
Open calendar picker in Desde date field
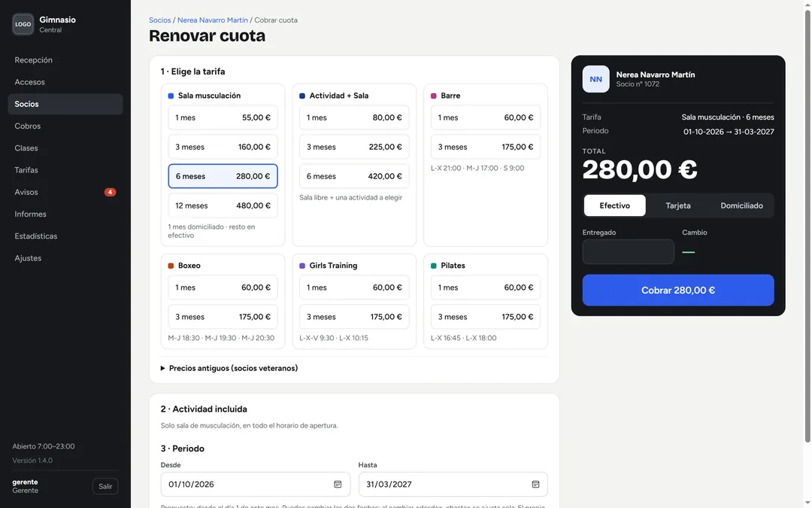(338, 484)
